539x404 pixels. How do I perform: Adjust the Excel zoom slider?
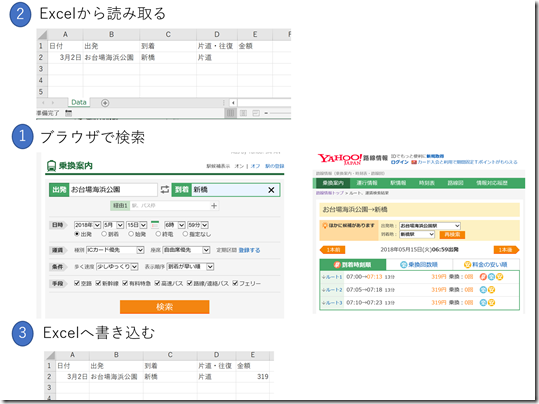tap(278, 113)
